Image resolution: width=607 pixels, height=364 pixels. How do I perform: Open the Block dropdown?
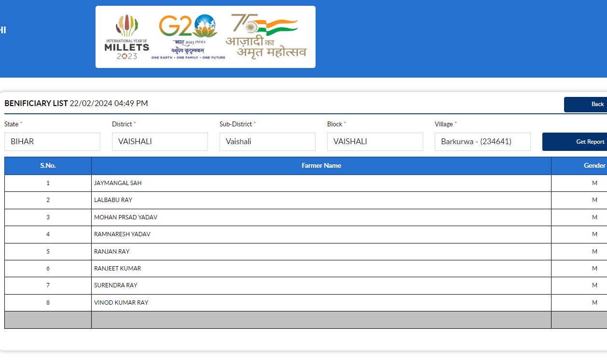point(375,142)
